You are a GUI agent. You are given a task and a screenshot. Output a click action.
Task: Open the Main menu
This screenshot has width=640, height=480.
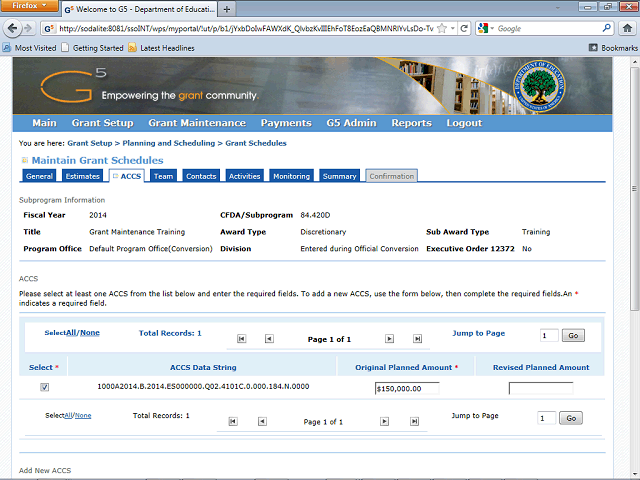[44, 123]
